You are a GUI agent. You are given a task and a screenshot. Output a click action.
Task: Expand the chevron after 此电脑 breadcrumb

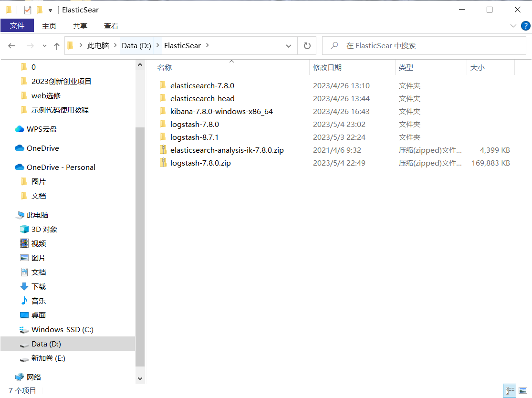pyautogui.click(x=115, y=45)
